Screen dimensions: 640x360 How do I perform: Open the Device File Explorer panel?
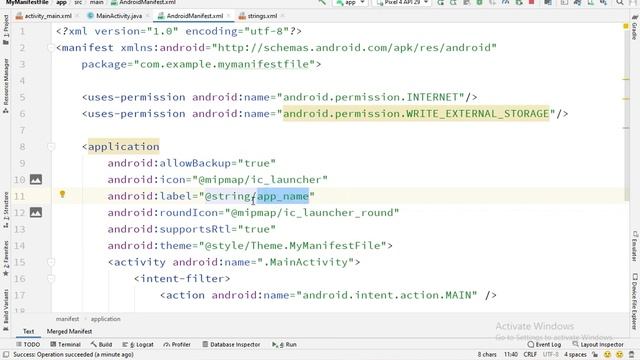(634, 301)
